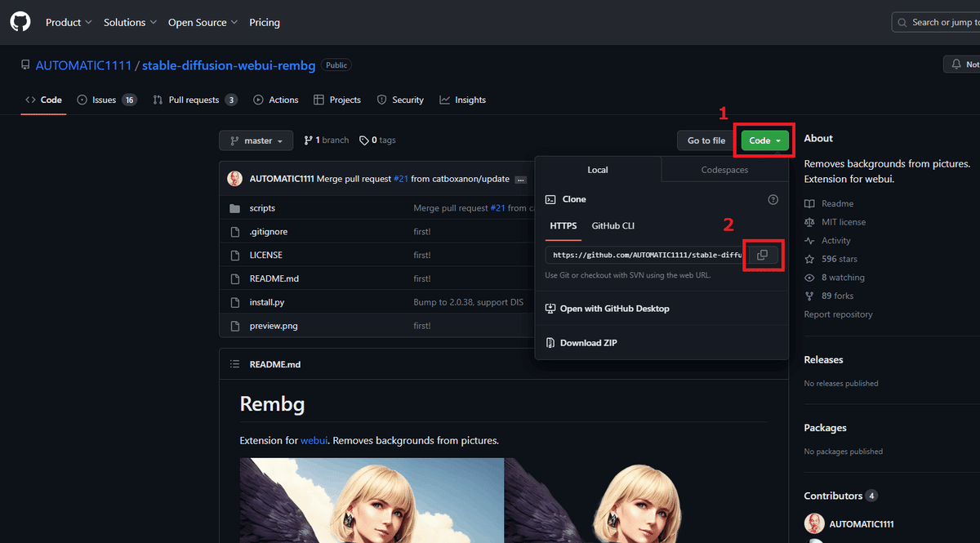Screen dimensions: 980x543
Task: Open the LICENSE file
Action: click(266, 255)
